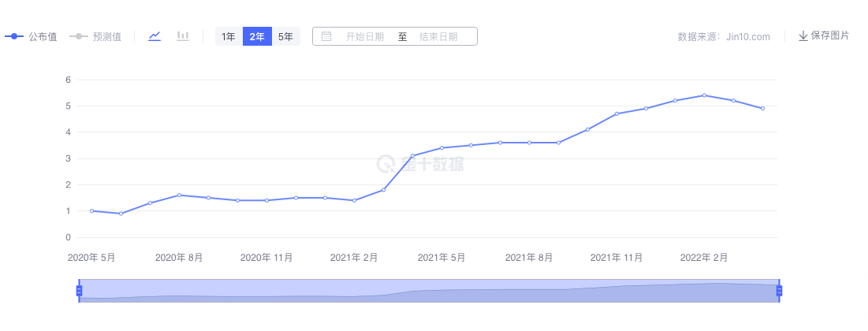
Task: Click the x-axis label 2020年 11月
Action: click(266, 258)
